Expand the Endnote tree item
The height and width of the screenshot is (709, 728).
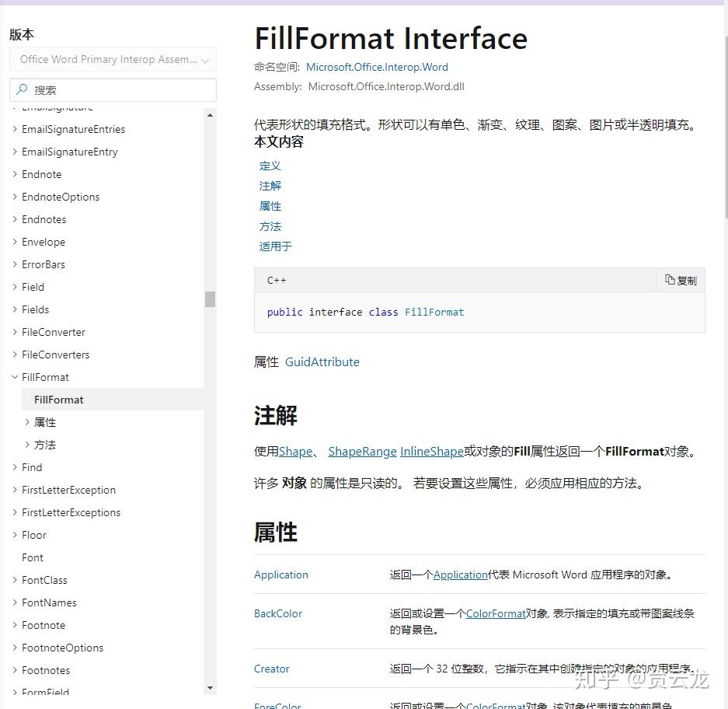pos(15,174)
